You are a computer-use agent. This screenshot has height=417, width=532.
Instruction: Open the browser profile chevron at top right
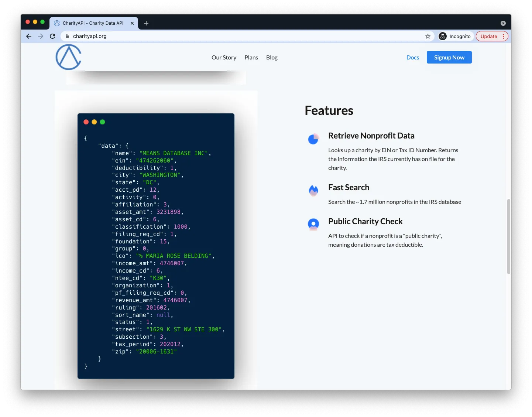503,23
